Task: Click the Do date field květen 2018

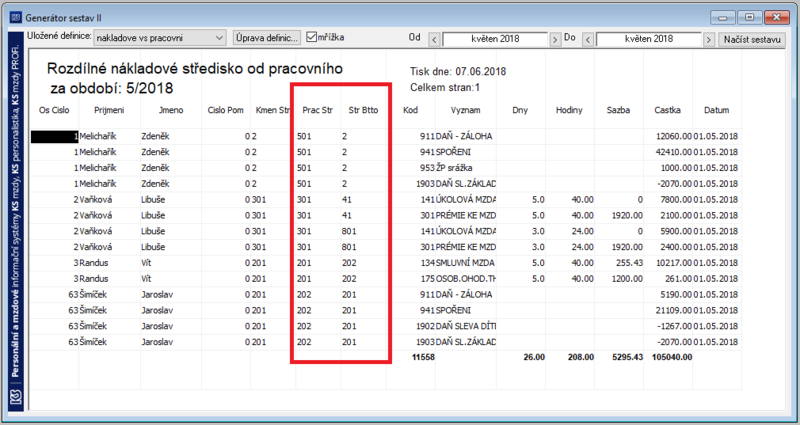Action: point(648,39)
